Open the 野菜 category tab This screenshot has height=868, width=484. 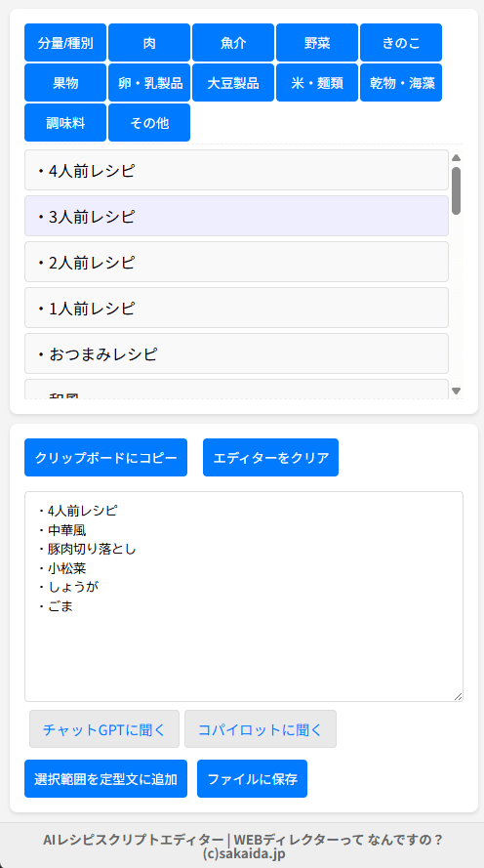click(317, 43)
